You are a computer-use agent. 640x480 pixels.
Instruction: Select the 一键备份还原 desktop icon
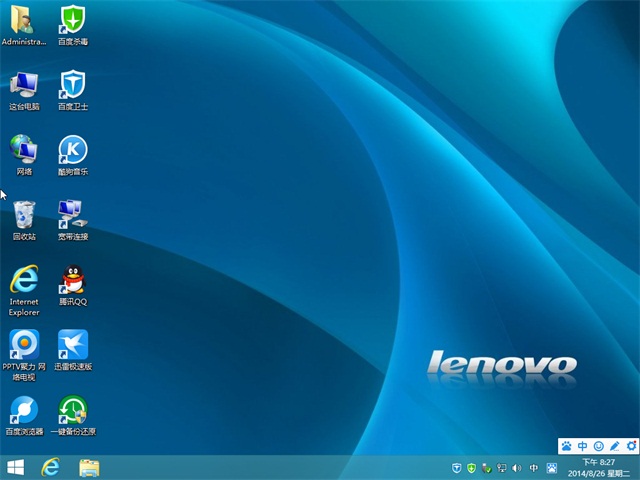(x=72, y=410)
